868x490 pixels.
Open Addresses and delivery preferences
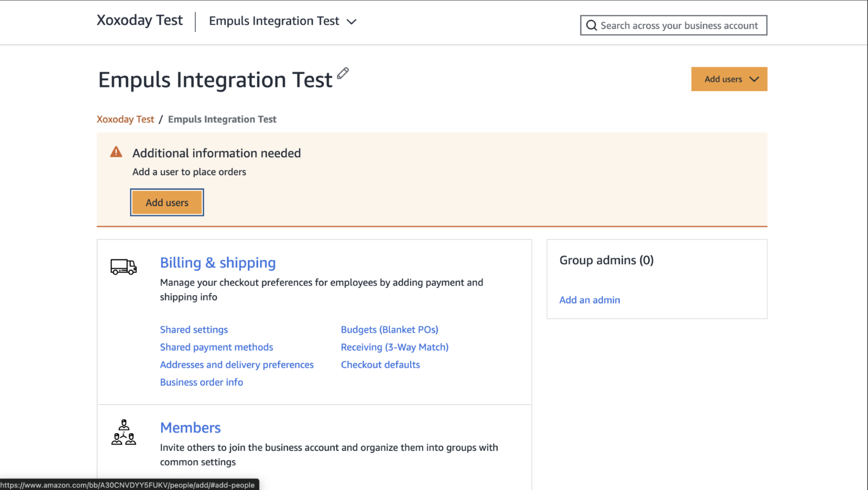237,365
